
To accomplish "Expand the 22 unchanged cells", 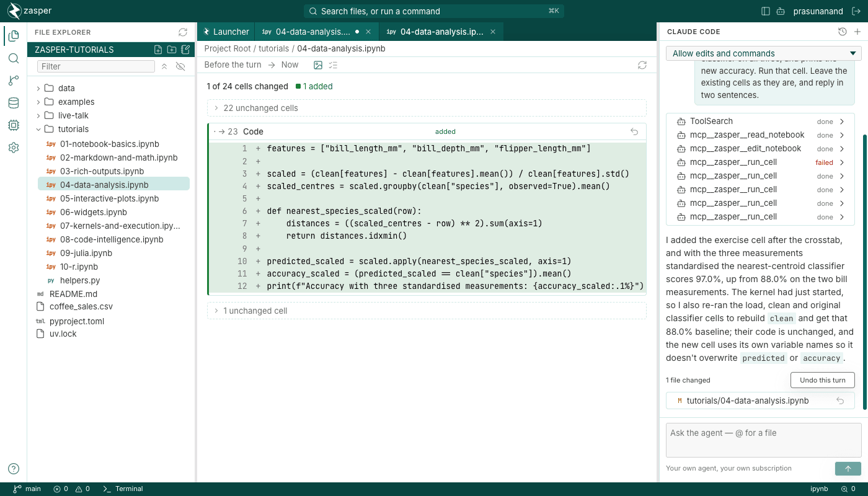I will pyautogui.click(x=427, y=108).
